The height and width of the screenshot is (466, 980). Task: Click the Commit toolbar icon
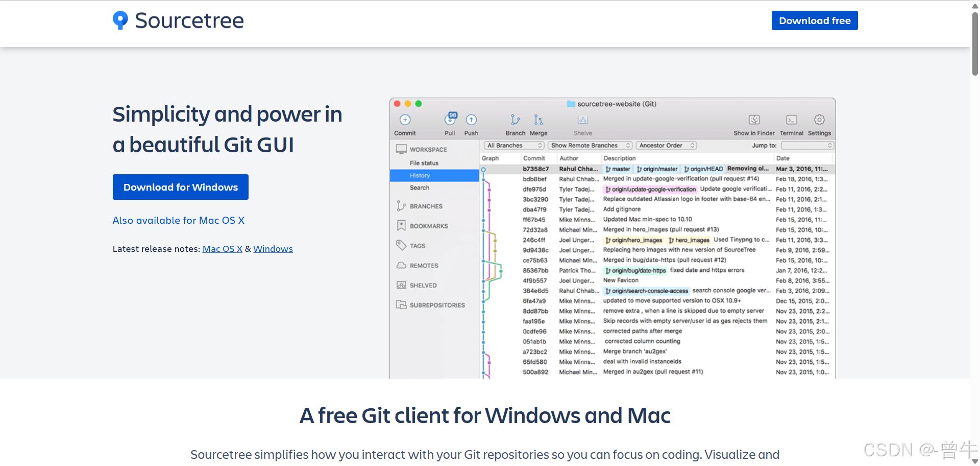405,120
